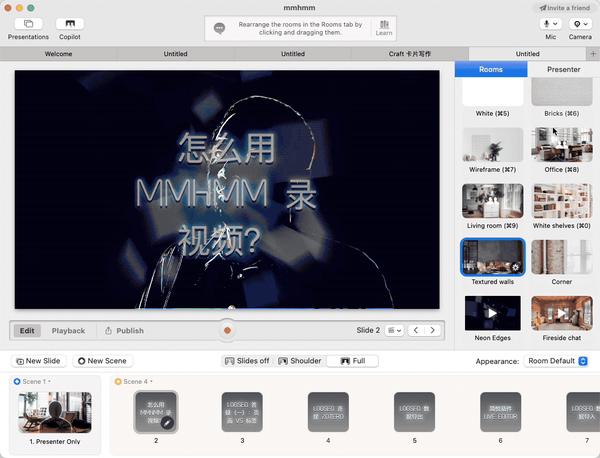
Task: Select the Untitled tab next to Welcome
Action: pyautogui.click(x=176, y=54)
